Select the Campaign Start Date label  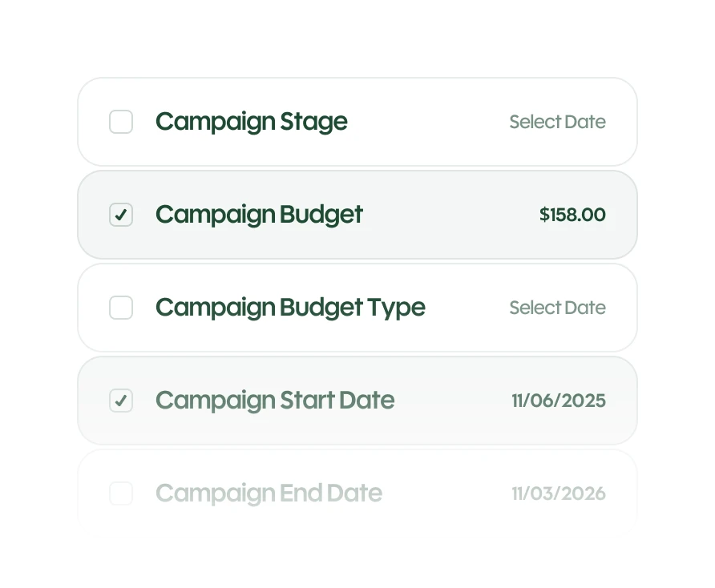tap(275, 401)
